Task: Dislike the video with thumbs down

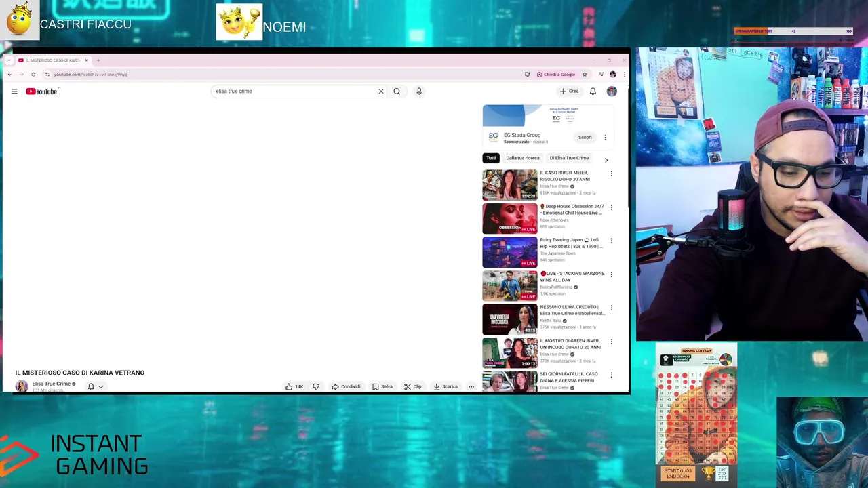Action: click(x=316, y=386)
